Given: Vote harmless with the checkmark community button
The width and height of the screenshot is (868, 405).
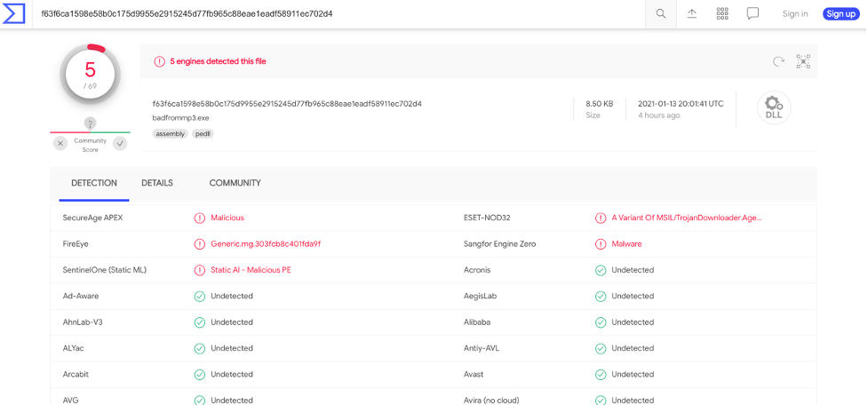Looking at the screenshot, I should (120, 144).
